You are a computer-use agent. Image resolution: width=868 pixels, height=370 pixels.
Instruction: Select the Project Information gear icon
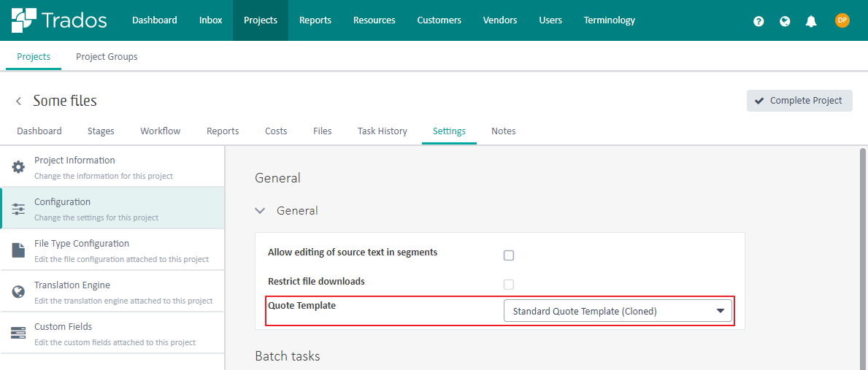19,166
